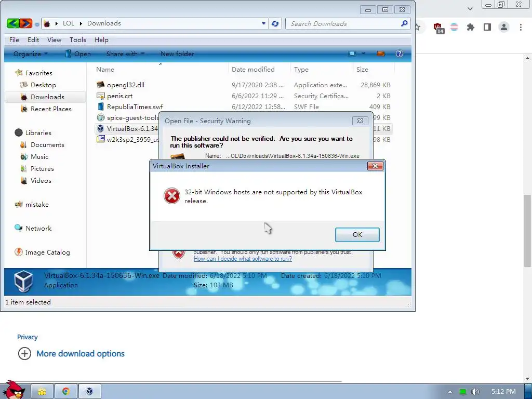Click the 5:12 PM taskbar clock
The height and width of the screenshot is (399, 532).
click(503, 392)
